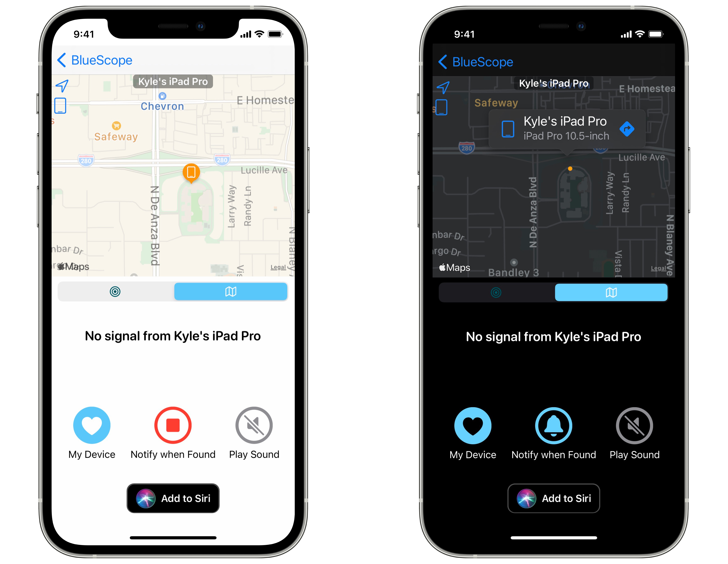Screen dimensions: 728x564
Task: Tap Kyle's iPad Pro map pin
Action: pos(191,172)
